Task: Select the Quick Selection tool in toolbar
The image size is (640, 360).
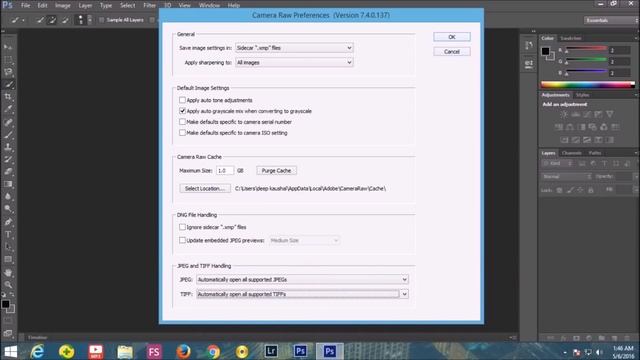Action: point(8,84)
